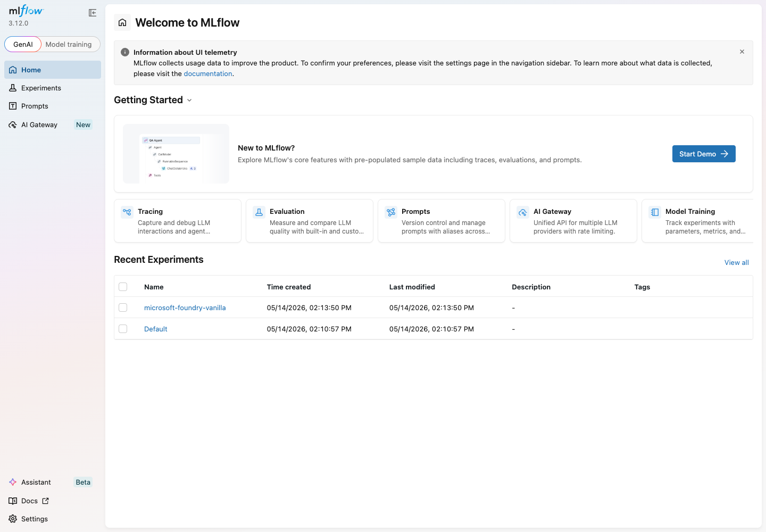Click the Docs book icon
This screenshot has height=532, width=766.
click(x=13, y=501)
